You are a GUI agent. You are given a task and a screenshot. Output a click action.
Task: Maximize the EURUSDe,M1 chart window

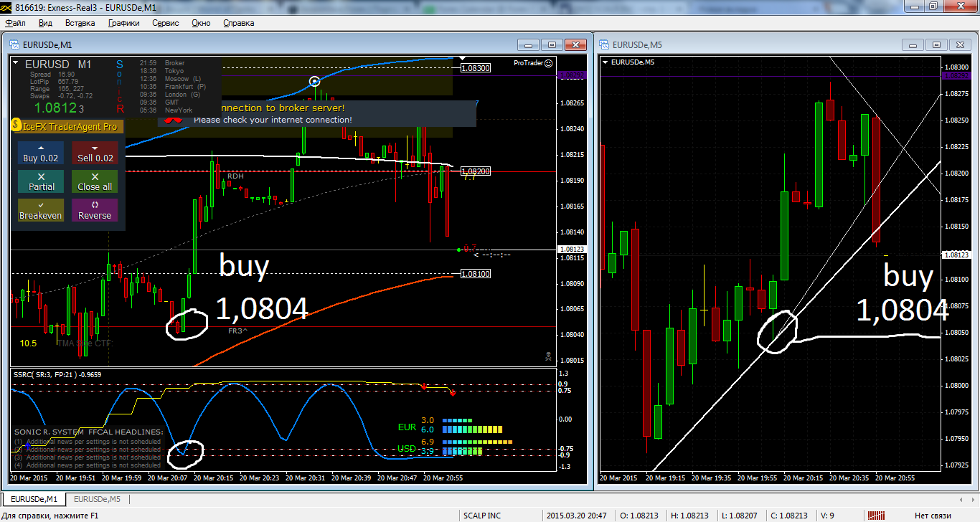coord(551,44)
